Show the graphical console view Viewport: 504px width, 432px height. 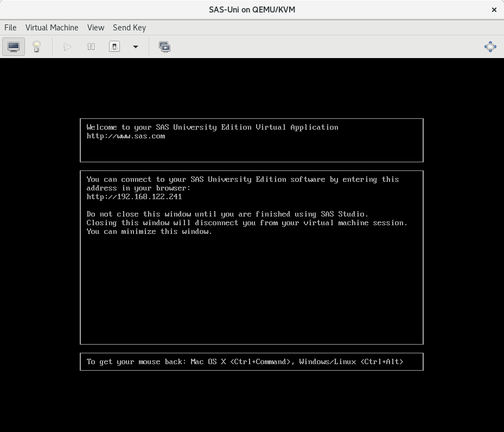point(14,47)
